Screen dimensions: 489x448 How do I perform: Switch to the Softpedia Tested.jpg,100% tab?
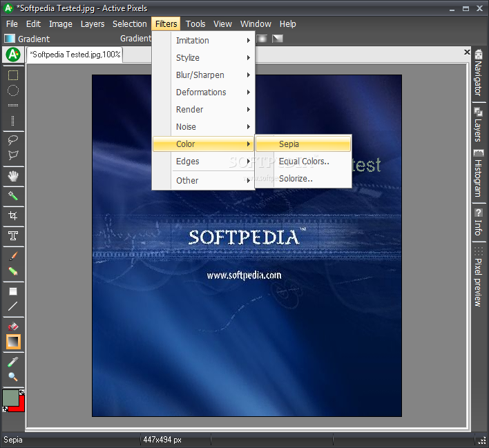click(75, 55)
